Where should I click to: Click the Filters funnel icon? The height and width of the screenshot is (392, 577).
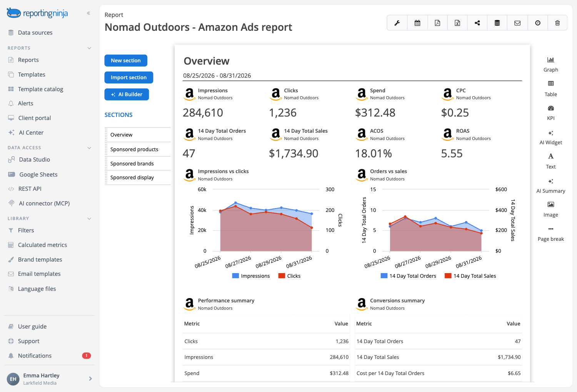click(11, 230)
